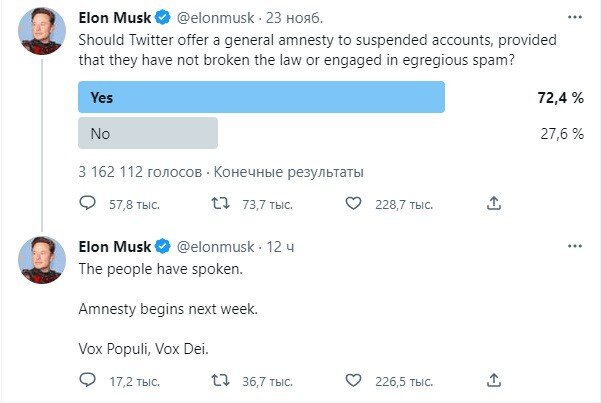Open the "12 ч" tweet timestamp
This screenshot has width=601, height=403.
coord(279,246)
